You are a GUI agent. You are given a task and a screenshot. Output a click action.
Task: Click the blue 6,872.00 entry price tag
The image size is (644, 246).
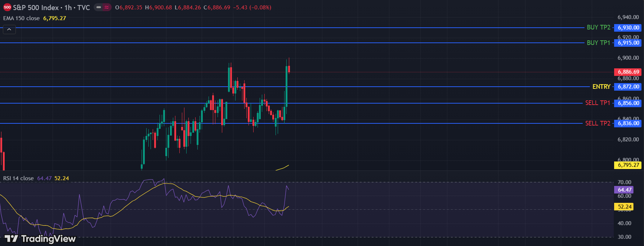[628, 87]
